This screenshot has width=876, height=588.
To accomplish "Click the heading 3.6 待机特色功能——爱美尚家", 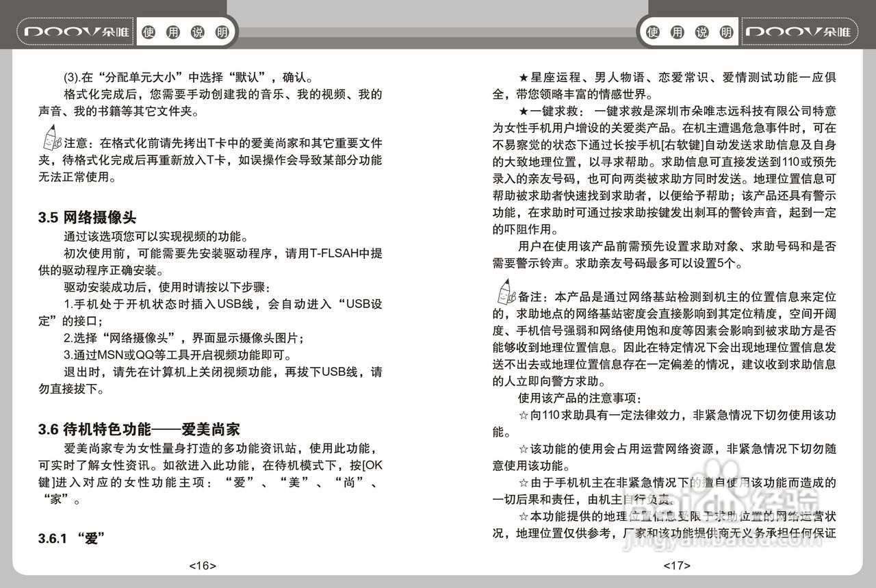I will point(139,430).
